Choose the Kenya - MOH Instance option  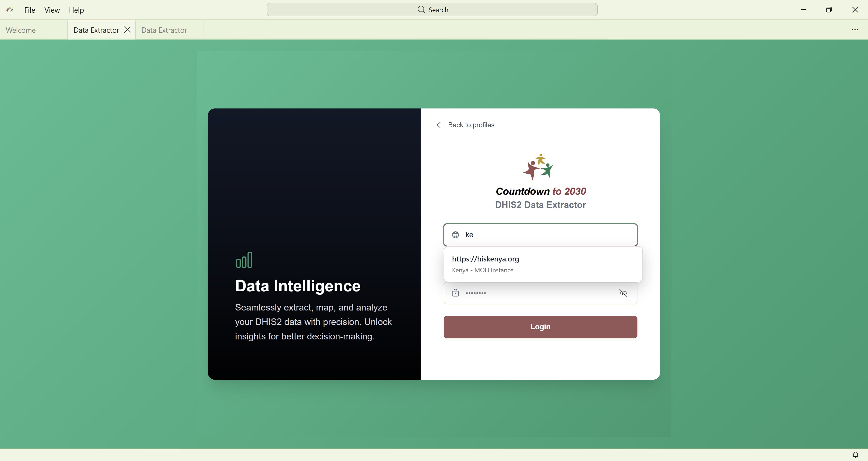coord(483,270)
